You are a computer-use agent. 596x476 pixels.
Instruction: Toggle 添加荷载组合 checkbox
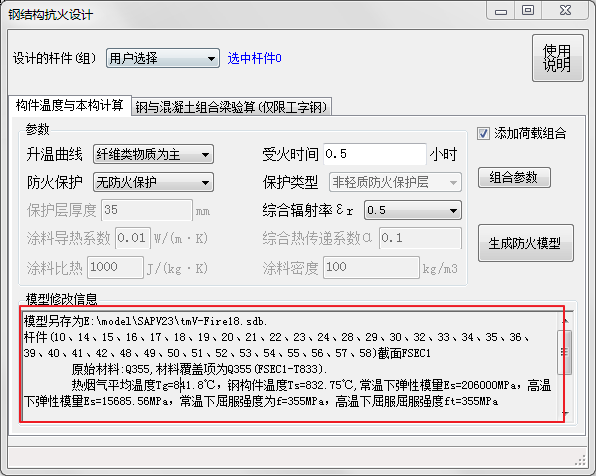coord(483,133)
